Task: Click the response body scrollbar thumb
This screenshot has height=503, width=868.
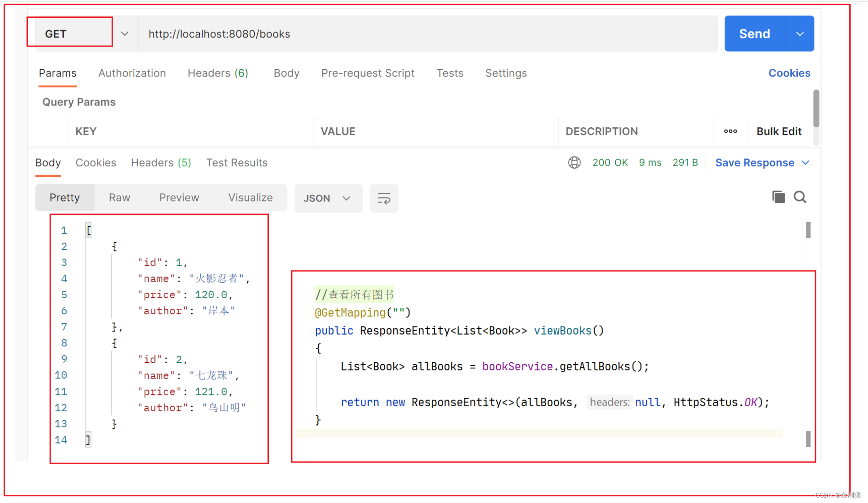Action: point(808,230)
